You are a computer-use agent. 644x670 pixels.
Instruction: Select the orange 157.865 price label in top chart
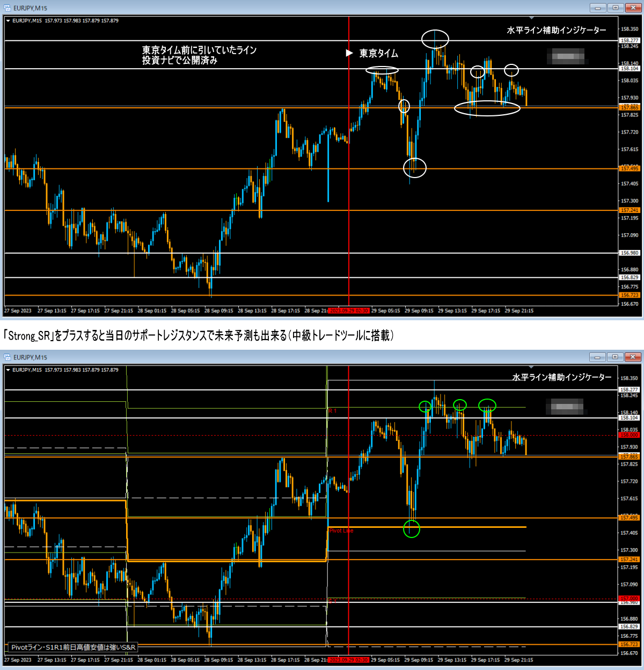(x=630, y=108)
